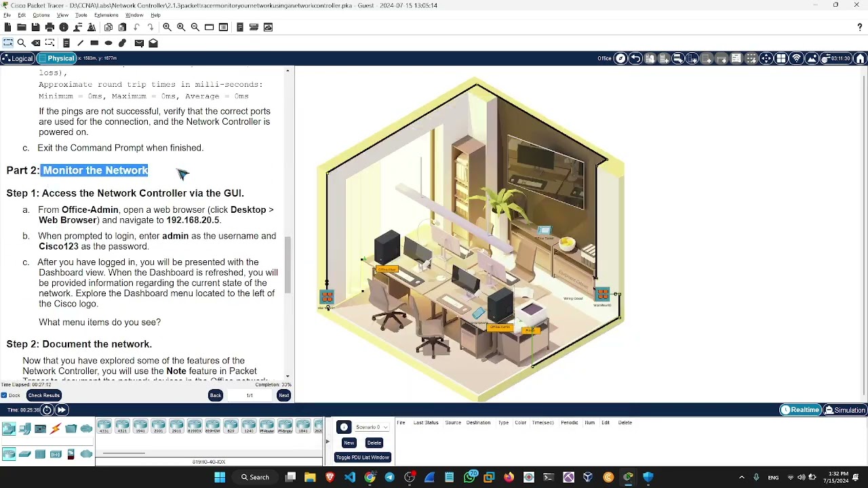Click the Zoom Out magnifier icon
The image size is (868, 488).
195,27
